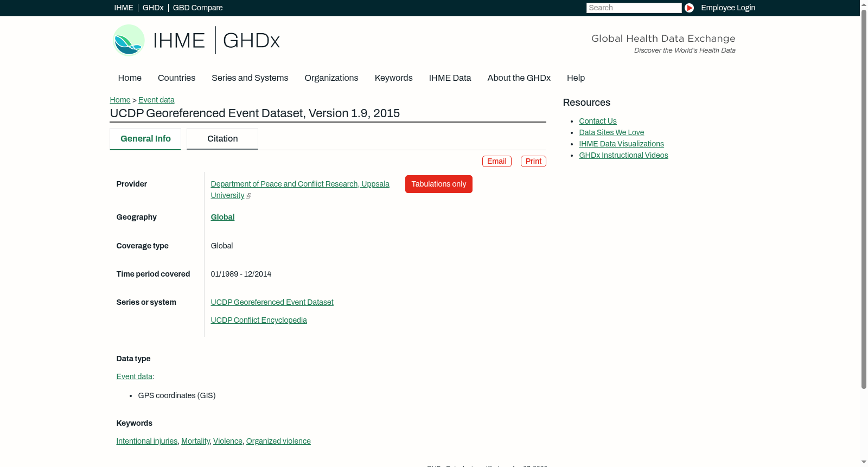Click the GHDx wordmark in the header

tap(251, 41)
